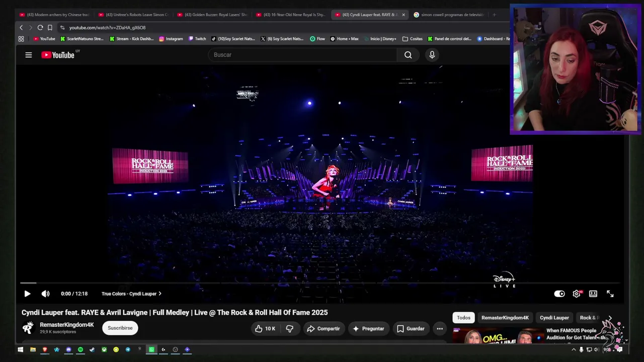The image size is (644, 362).
Task: Open the Inicio | Disney+ bookmark
Action: 380,39
